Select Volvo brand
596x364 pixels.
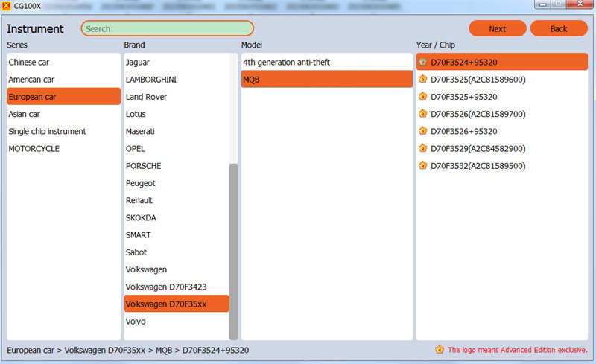[x=177, y=322]
